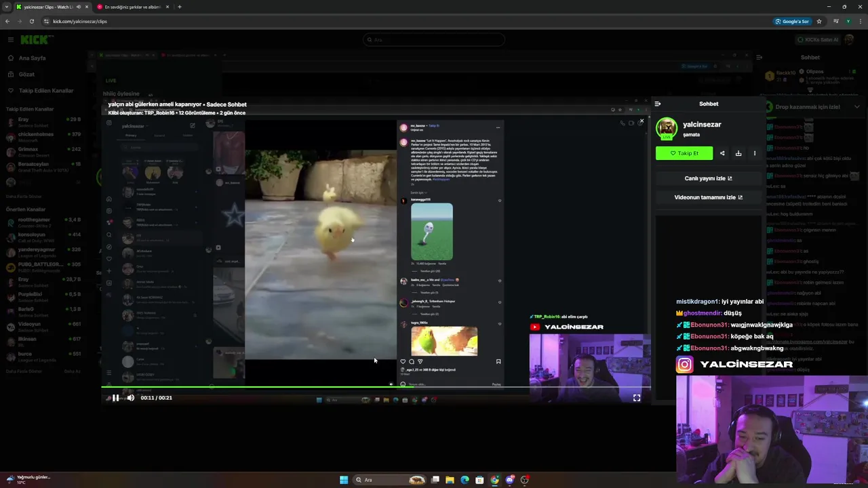868x488 pixels.
Task: Bookmark this page with star icon
Action: (x=819, y=22)
